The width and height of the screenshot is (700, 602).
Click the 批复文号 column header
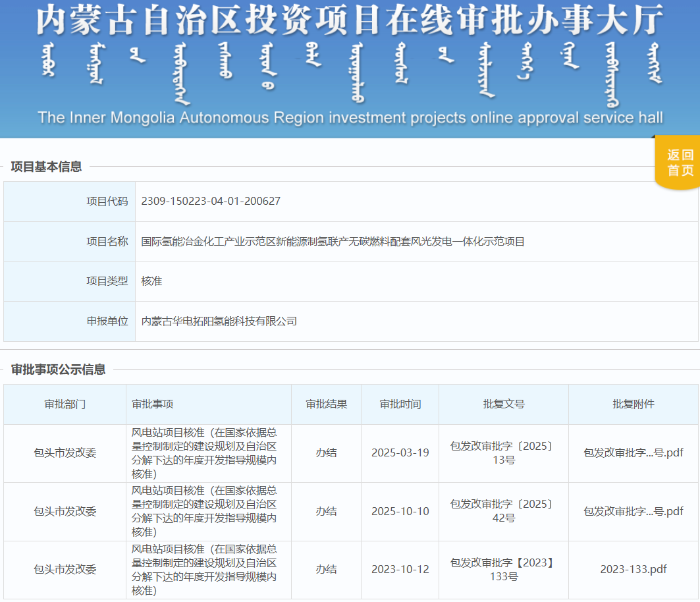[x=504, y=404]
